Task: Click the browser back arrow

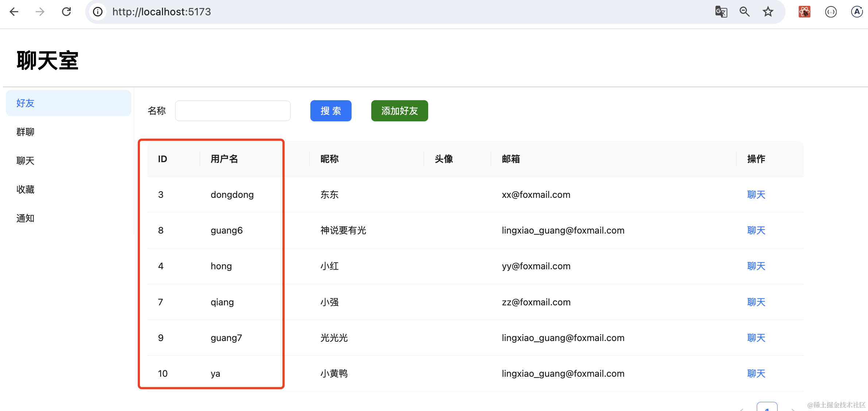Action: coord(14,12)
